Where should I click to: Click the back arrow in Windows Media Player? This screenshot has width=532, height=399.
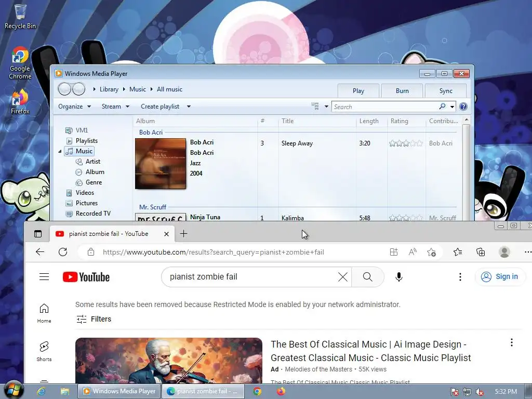(x=64, y=89)
